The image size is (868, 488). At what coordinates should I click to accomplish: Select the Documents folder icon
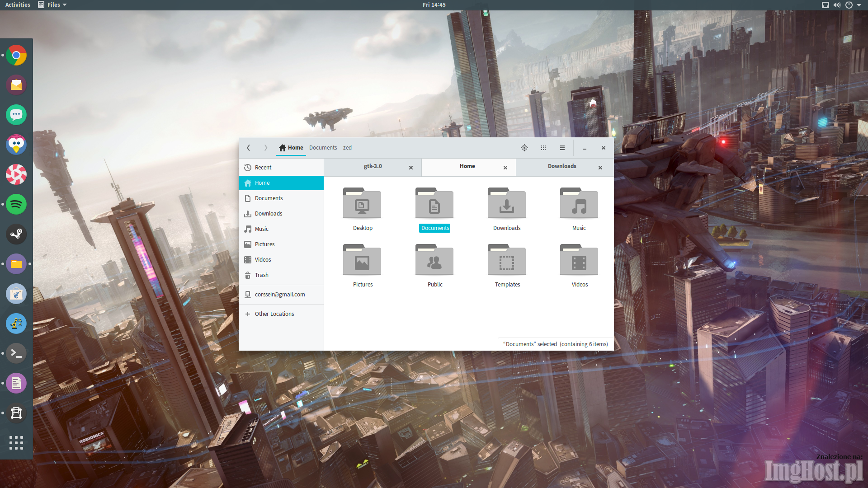434,203
